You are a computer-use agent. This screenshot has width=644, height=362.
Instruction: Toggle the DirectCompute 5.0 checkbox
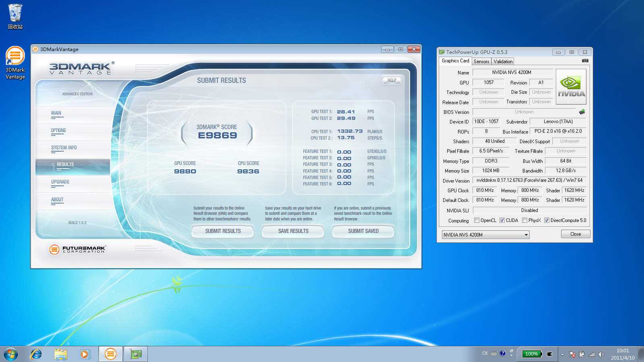547,220
